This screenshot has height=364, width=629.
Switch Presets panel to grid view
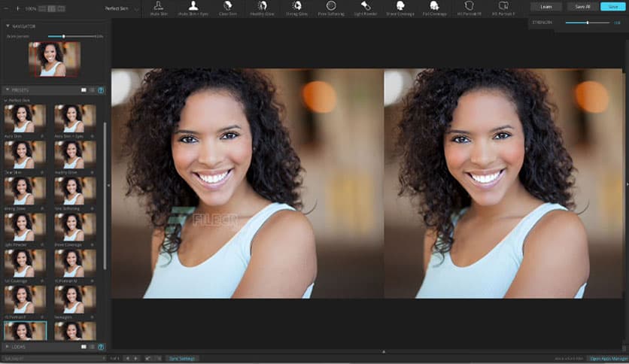tap(84, 90)
